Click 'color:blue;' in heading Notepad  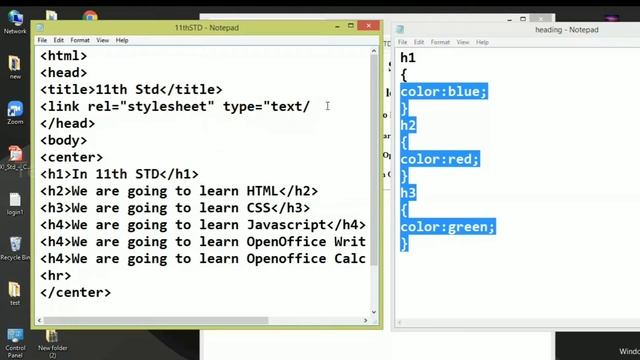[444, 91]
